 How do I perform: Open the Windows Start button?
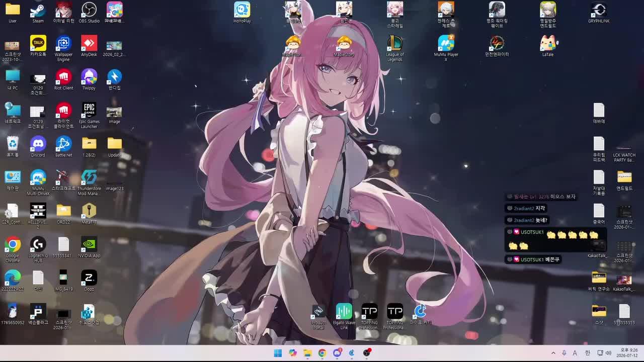click(x=278, y=353)
